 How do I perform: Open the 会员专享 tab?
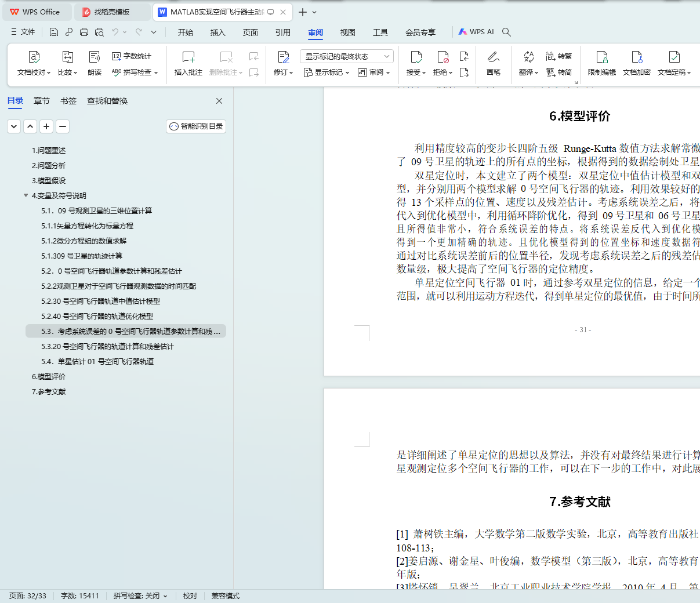(420, 32)
